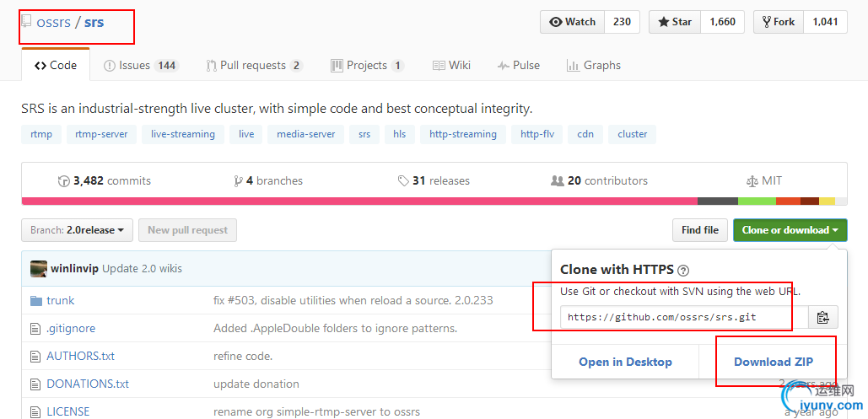
Task: View the 20 contributors list
Action: pyautogui.click(x=600, y=181)
